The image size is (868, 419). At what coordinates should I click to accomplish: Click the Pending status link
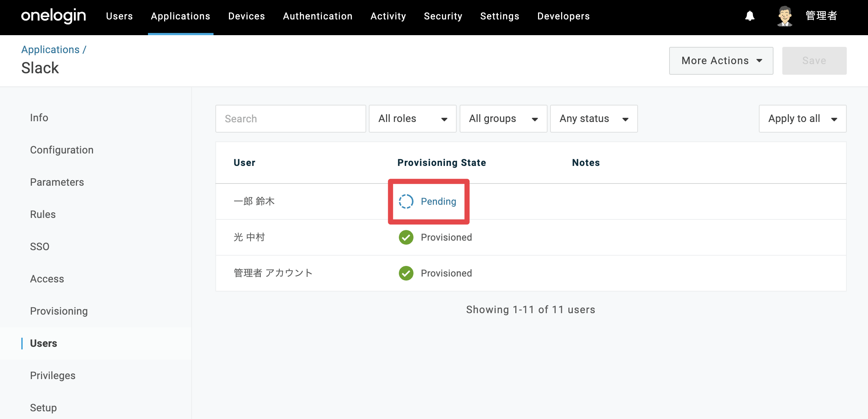click(x=438, y=201)
